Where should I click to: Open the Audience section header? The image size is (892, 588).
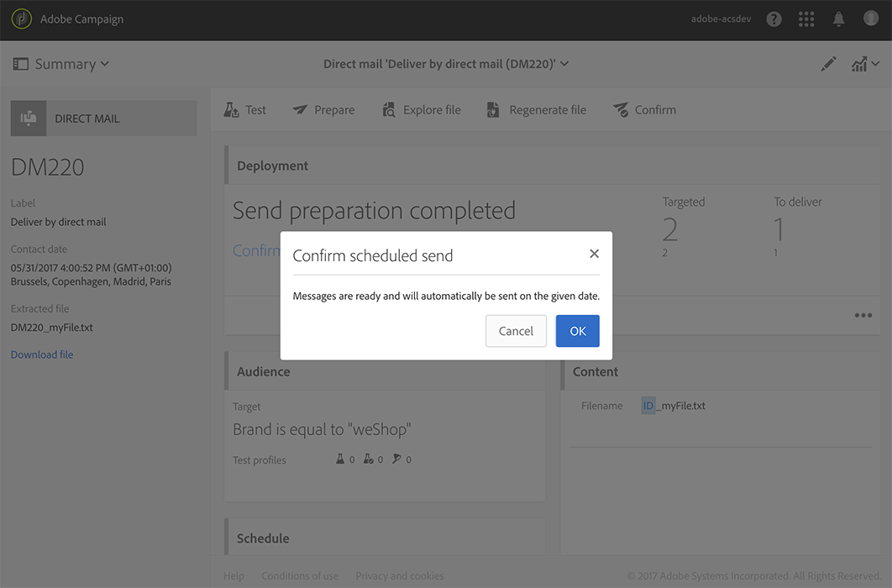tap(385, 371)
